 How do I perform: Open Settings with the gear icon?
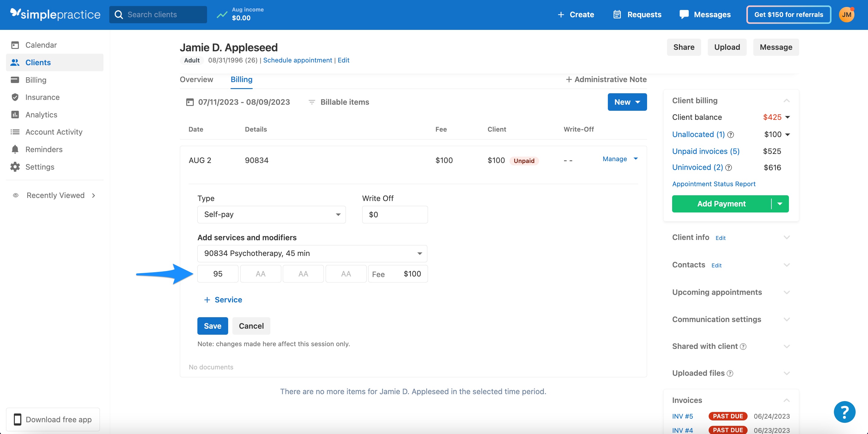(15, 167)
